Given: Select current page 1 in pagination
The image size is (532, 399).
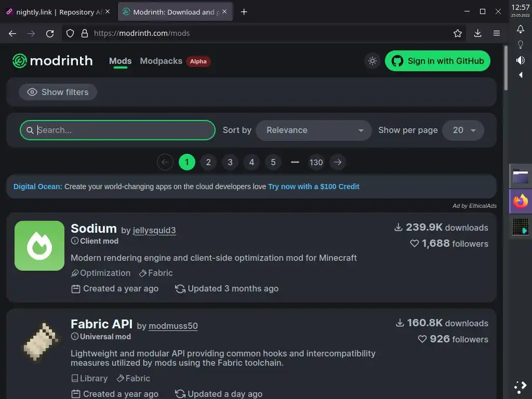Looking at the screenshot, I should pyautogui.click(x=187, y=162).
